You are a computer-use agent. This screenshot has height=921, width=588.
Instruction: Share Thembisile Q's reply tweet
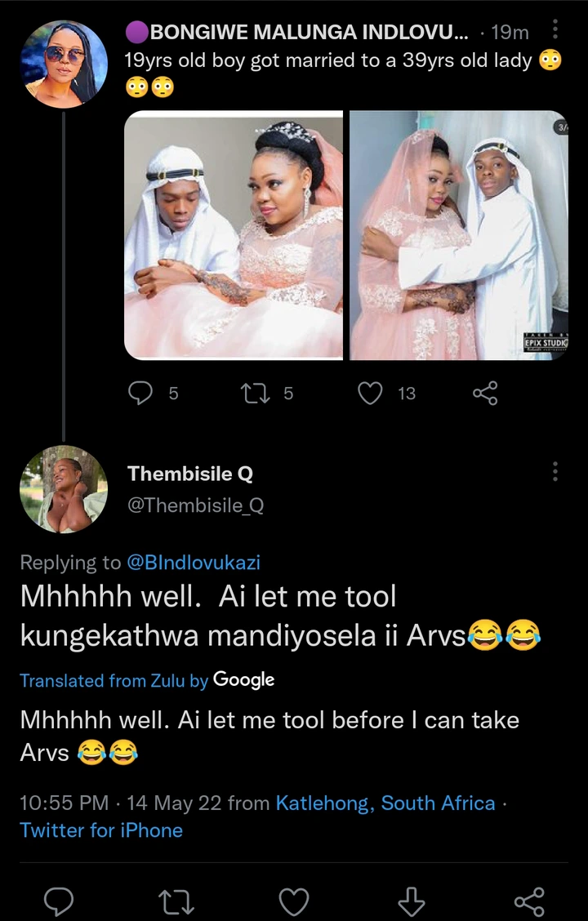tap(528, 901)
